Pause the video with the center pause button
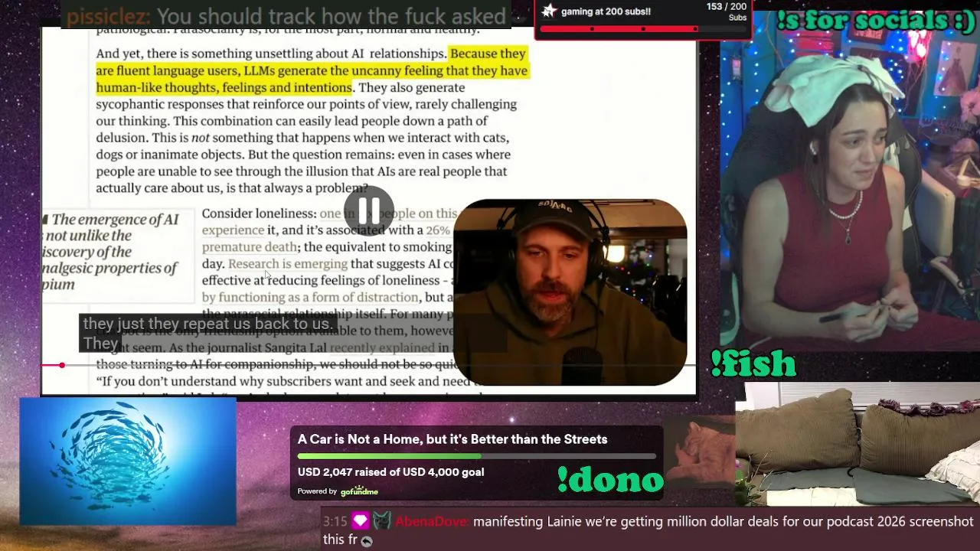 (x=368, y=210)
